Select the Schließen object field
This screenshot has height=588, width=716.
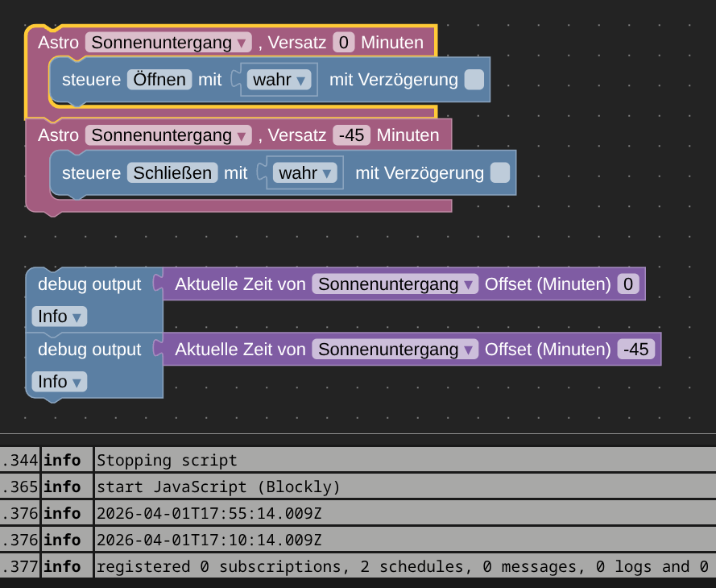[x=172, y=173]
